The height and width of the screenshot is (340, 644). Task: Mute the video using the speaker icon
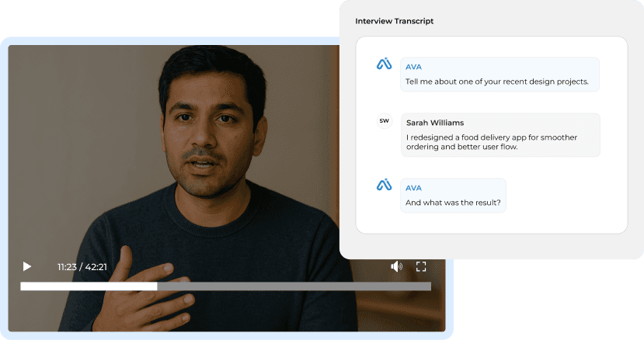(396, 267)
